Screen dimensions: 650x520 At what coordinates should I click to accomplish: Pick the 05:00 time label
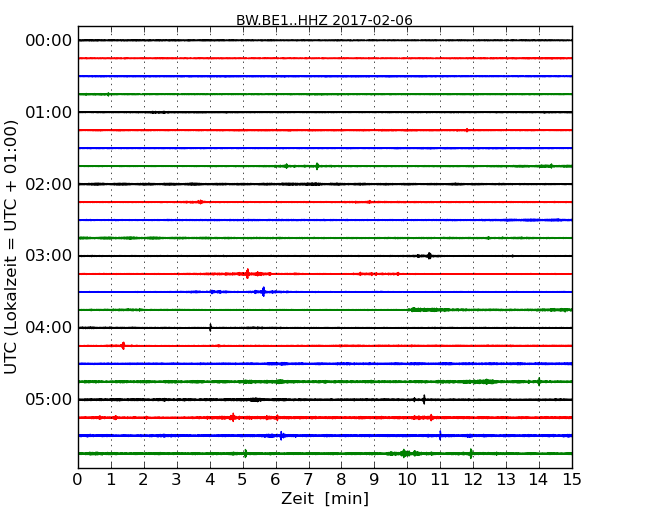click(x=49, y=399)
